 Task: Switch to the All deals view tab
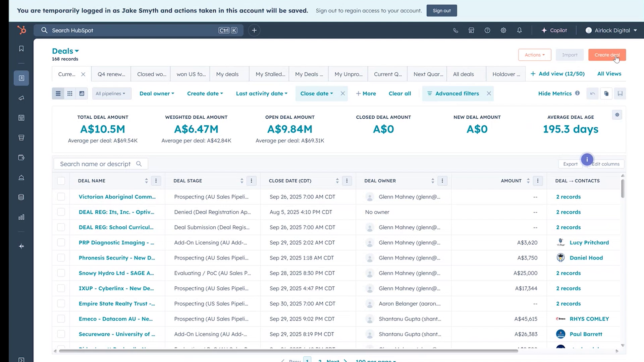[x=463, y=74]
